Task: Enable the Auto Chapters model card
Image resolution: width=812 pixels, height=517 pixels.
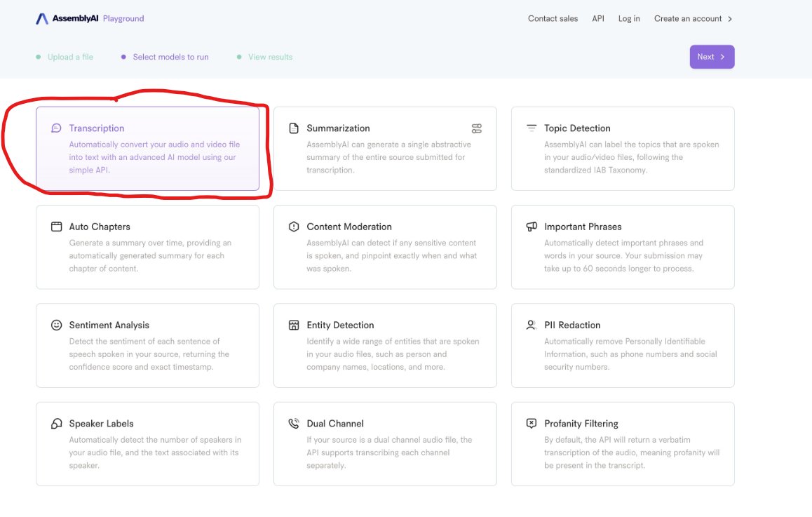Action: point(147,247)
